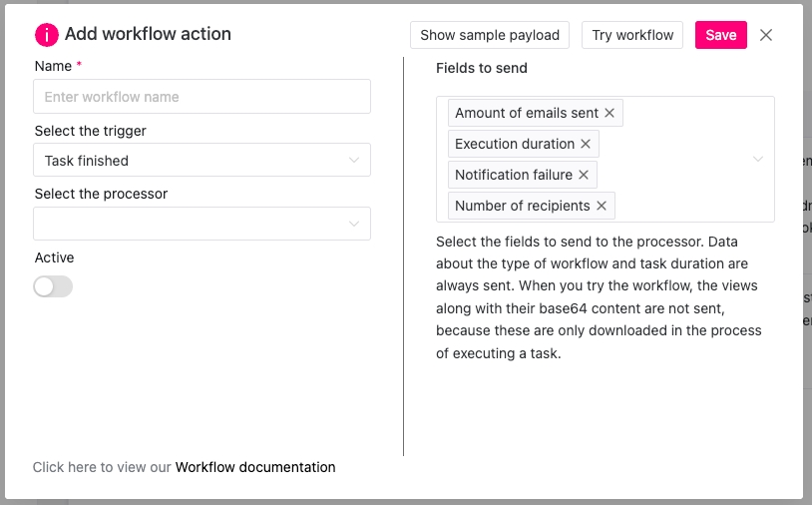Click the 'Fields to send' heading
This screenshot has height=505, width=812.
(x=482, y=68)
